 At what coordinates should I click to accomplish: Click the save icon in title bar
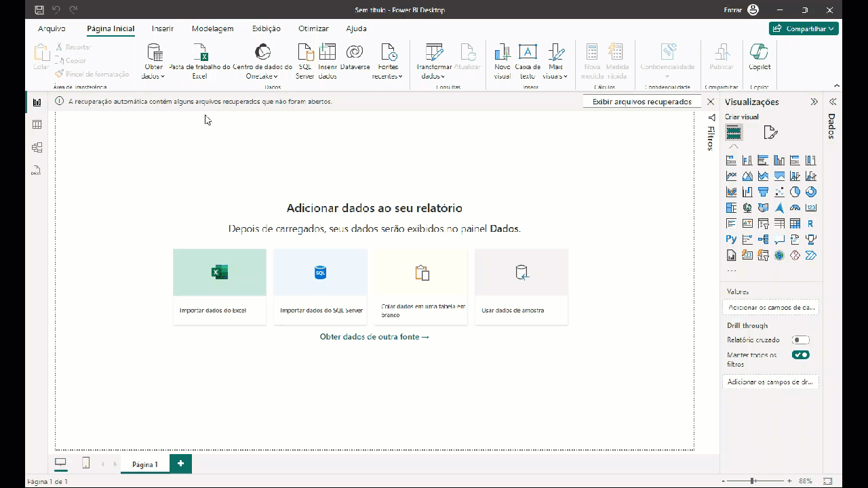click(x=39, y=10)
